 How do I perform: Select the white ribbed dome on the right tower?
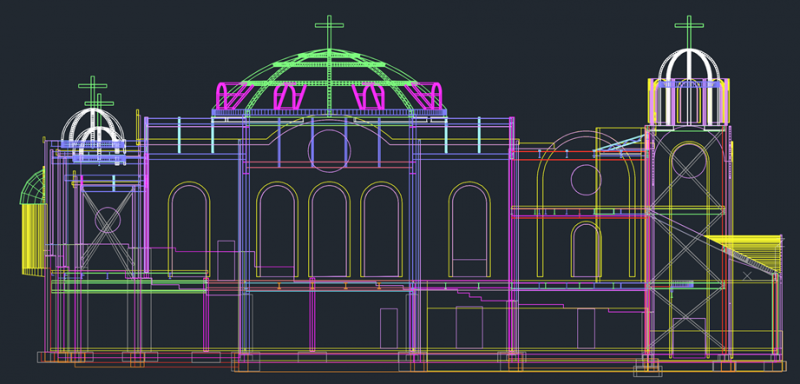click(x=689, y=65)
